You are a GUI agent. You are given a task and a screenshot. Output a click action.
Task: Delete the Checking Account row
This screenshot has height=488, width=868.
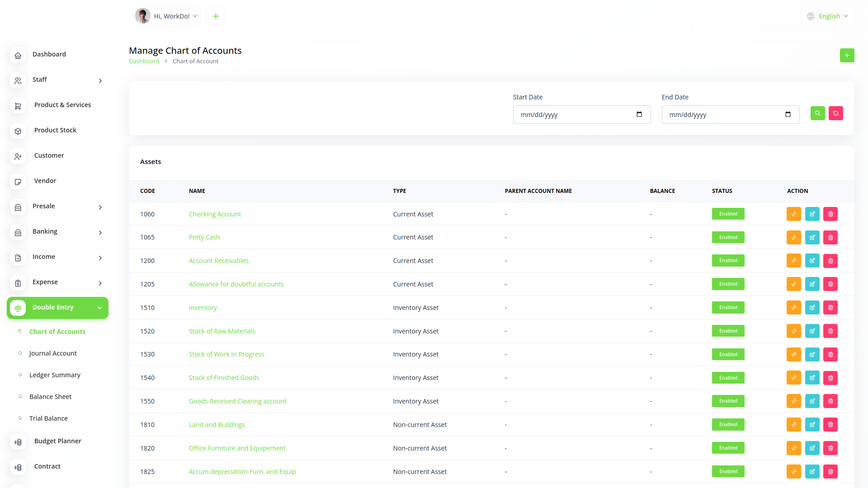point(830,214)
